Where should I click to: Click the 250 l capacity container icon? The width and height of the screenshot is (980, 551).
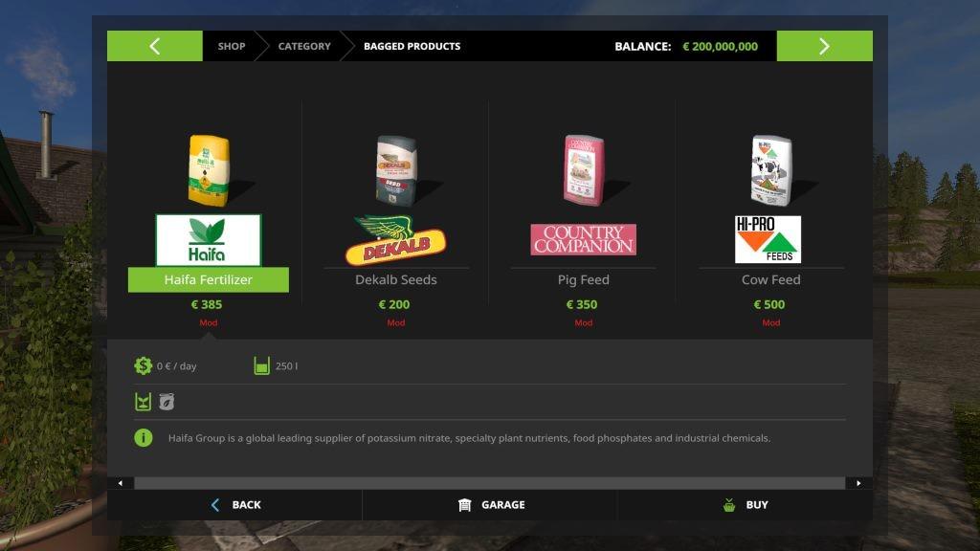[x=262, y=365]
